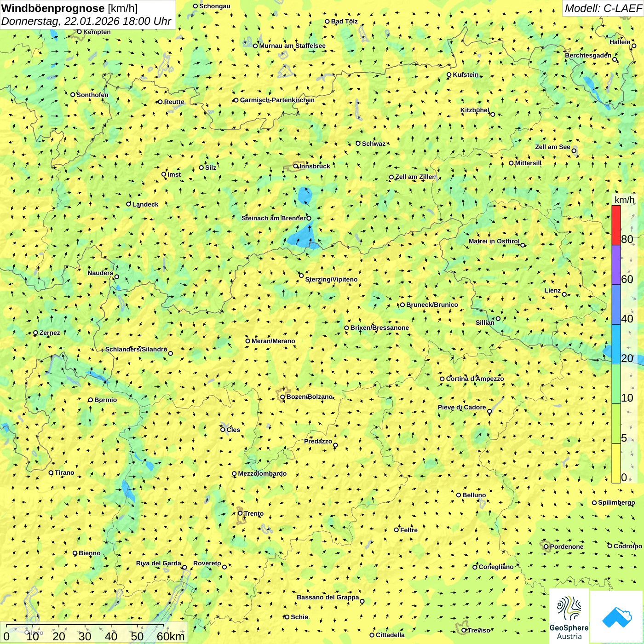
Task: Click the Riva del Garda label
Action: coord(159,563)
